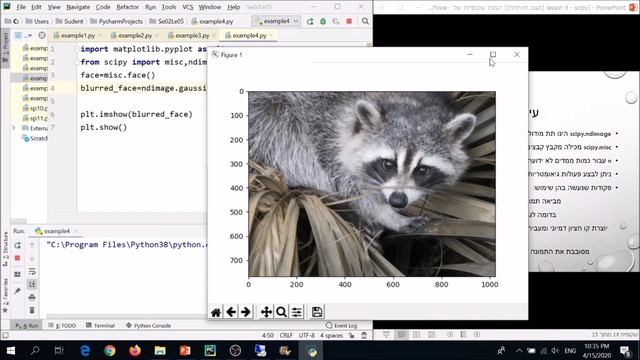Toggle soft-wrap in Run console

[x=32, y=271]
